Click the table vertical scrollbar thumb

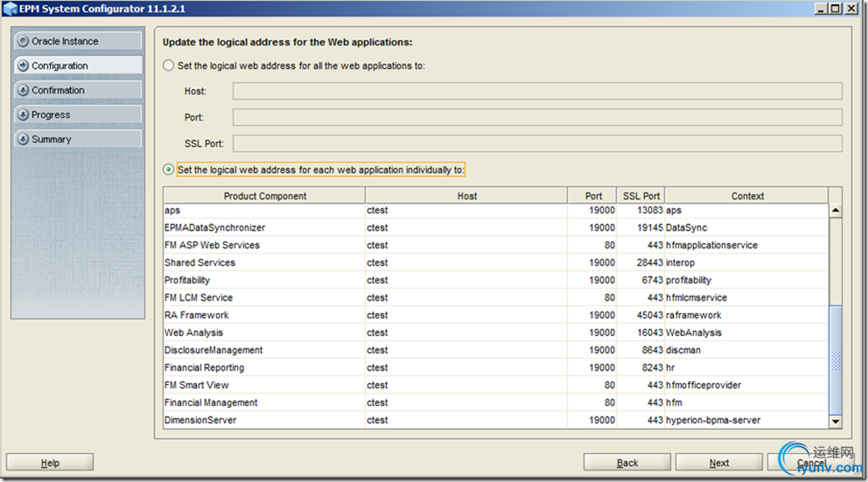(x=836, y=360)
